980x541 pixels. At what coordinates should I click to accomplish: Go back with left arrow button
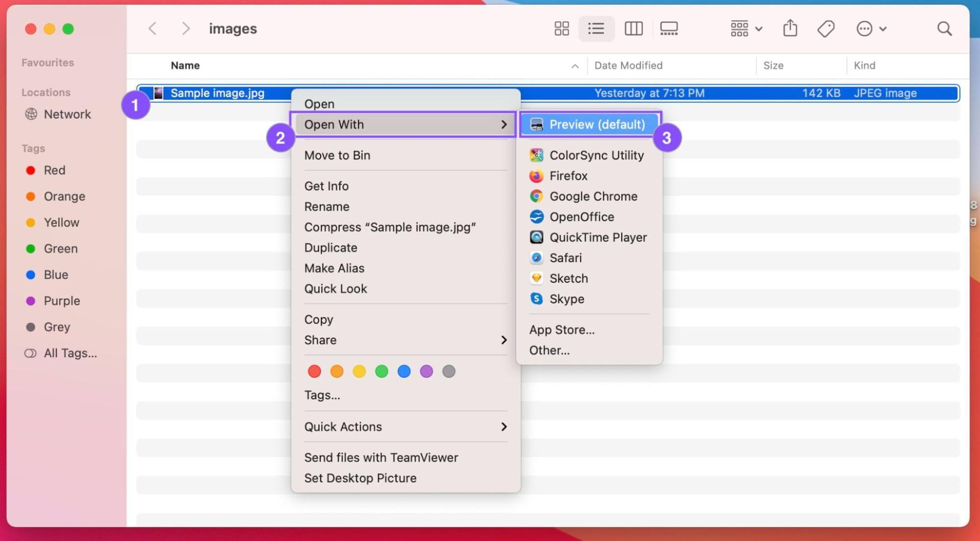pos(152,28)
